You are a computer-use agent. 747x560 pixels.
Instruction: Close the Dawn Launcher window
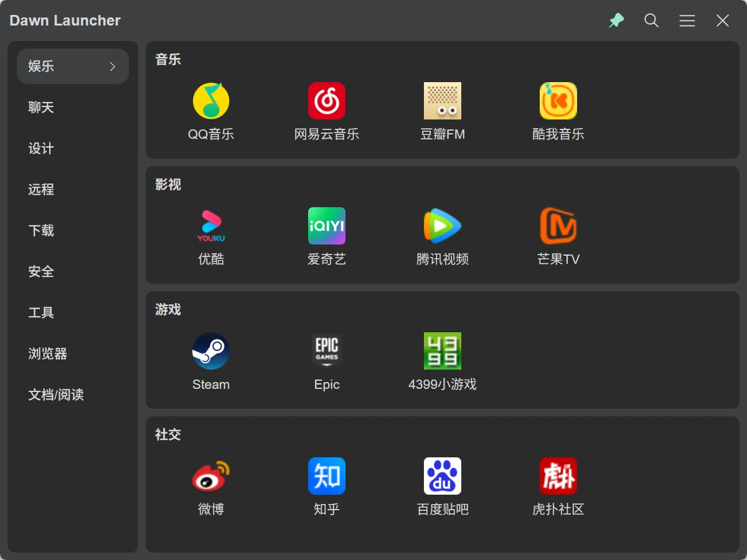coord(723,21)
